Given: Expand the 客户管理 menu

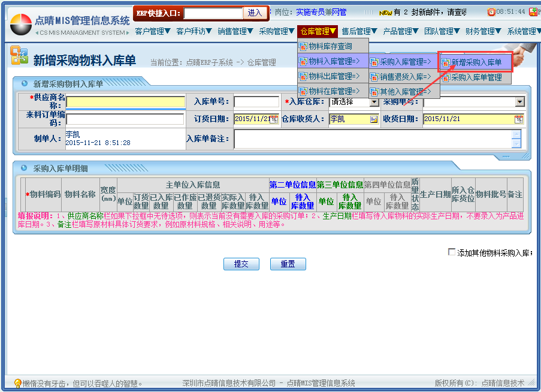Looking at the screenshot, I should click(153, 31).
